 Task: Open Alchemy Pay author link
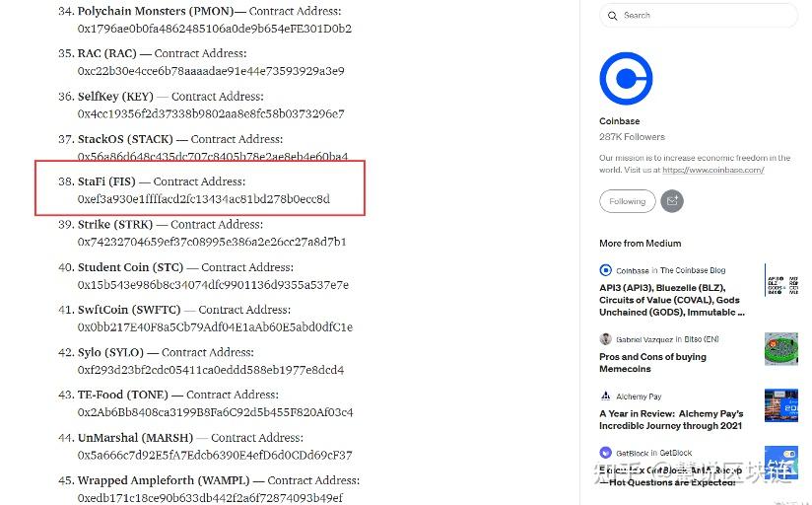[x=639, y=397]
